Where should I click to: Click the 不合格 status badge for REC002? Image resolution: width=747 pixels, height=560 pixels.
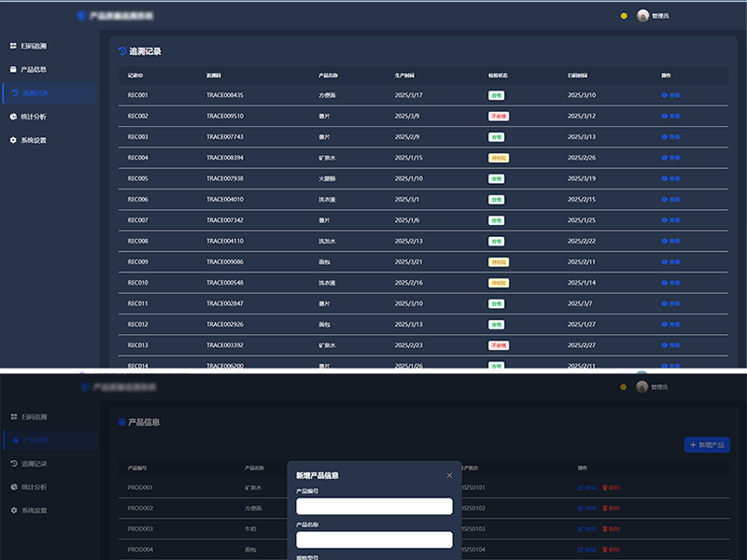click(x=499, y=116)
